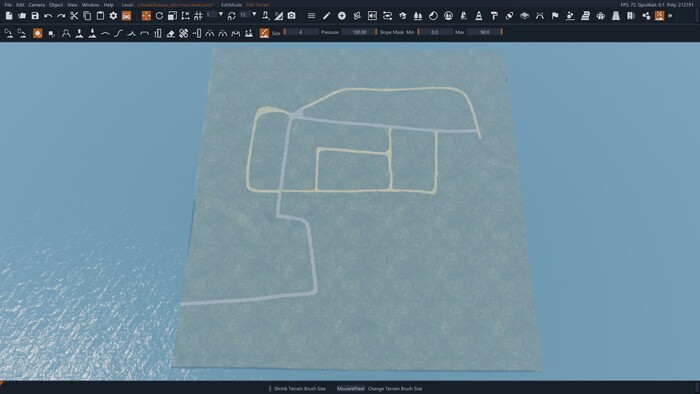Click the orange terrain editor icon
The width and height of the screenshot is (700, 394).
click(659, 16)
